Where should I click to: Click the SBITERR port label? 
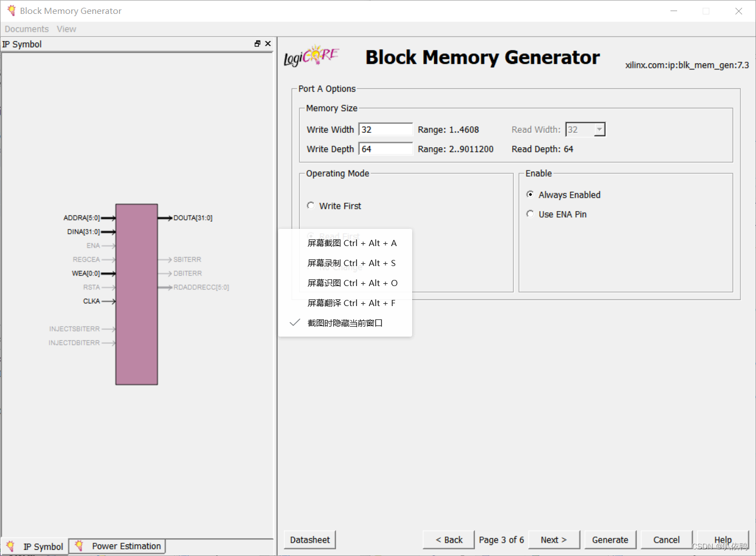click(187, 259)
